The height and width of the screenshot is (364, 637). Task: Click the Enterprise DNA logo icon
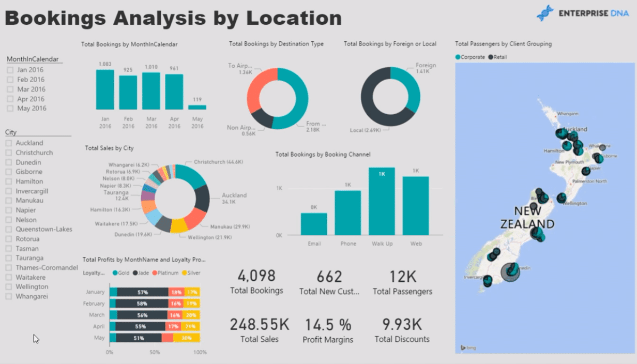click(545, 13)
